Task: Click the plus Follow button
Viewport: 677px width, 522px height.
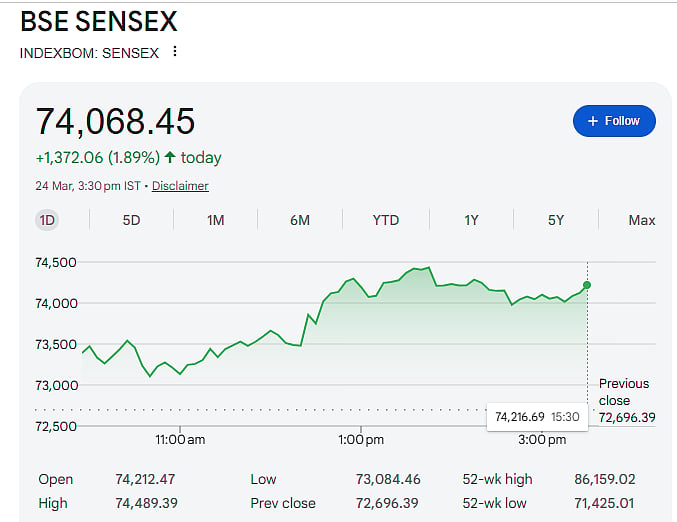Action: (x=614, y=121)
